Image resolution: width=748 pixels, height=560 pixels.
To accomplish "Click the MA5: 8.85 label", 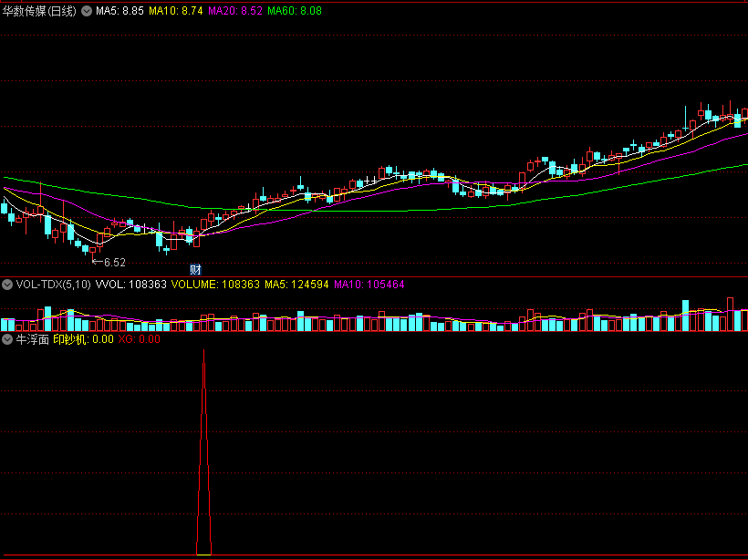I will point(119,11).
